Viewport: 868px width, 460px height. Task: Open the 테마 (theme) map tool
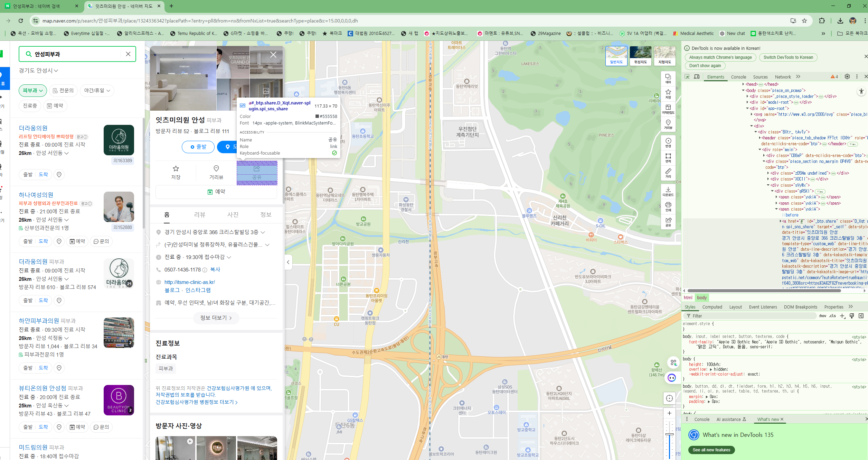(668, 79)
